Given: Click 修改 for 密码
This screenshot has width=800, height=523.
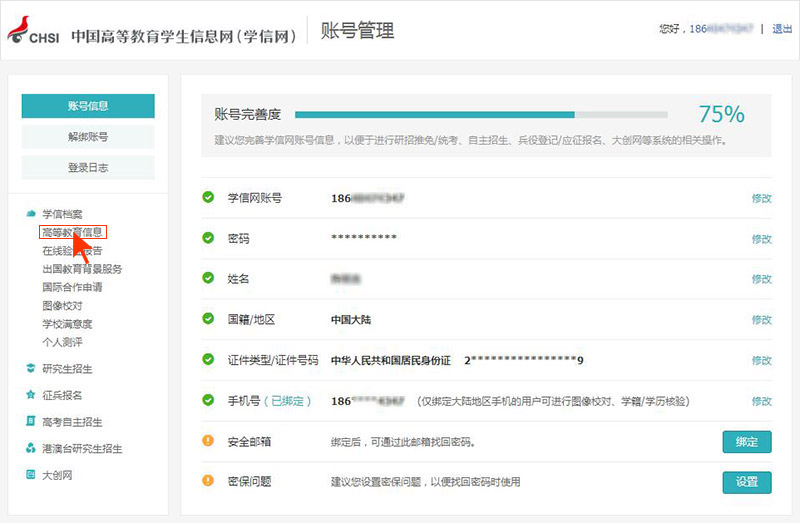Looking at the screenshot, I should tap(762, 238).
